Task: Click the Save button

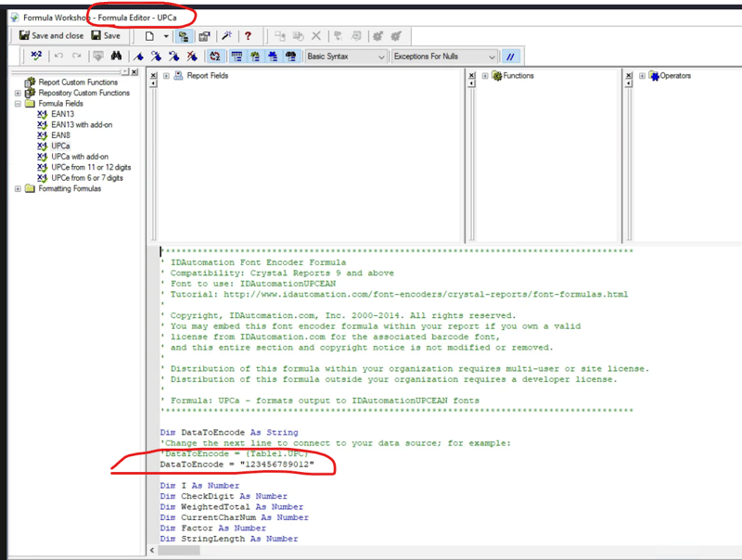Action: pos(106,36)
